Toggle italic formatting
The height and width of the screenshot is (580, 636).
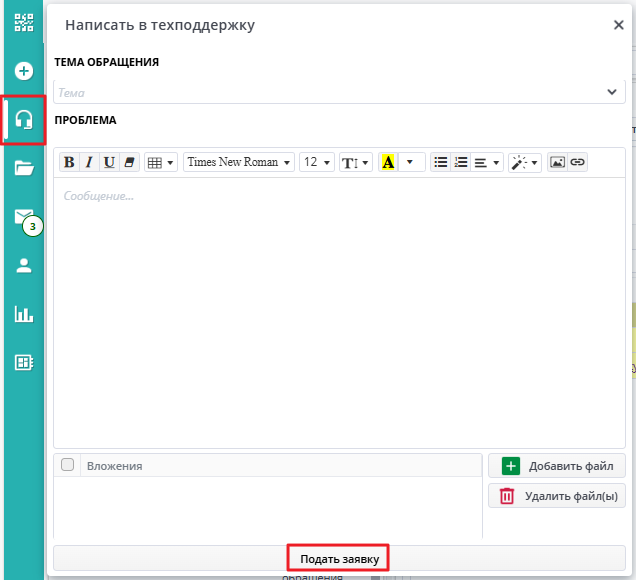click(x=89, y=162)
